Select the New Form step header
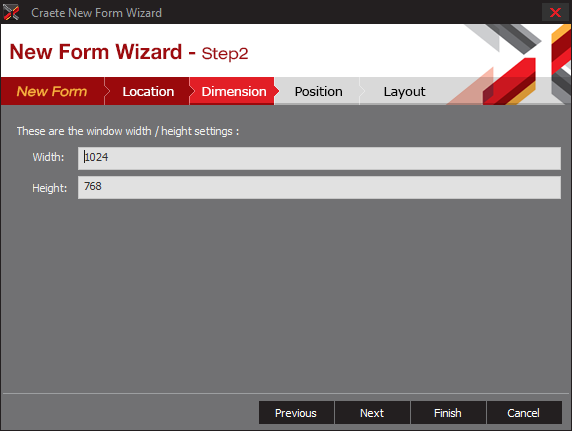Viewport: 572px width, 431px height. [52, 91]
